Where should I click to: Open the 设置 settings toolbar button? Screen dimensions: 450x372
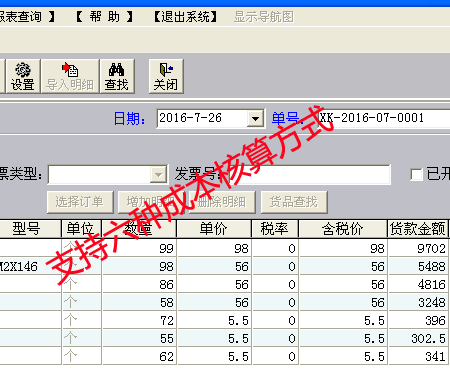tap(23, 76)
